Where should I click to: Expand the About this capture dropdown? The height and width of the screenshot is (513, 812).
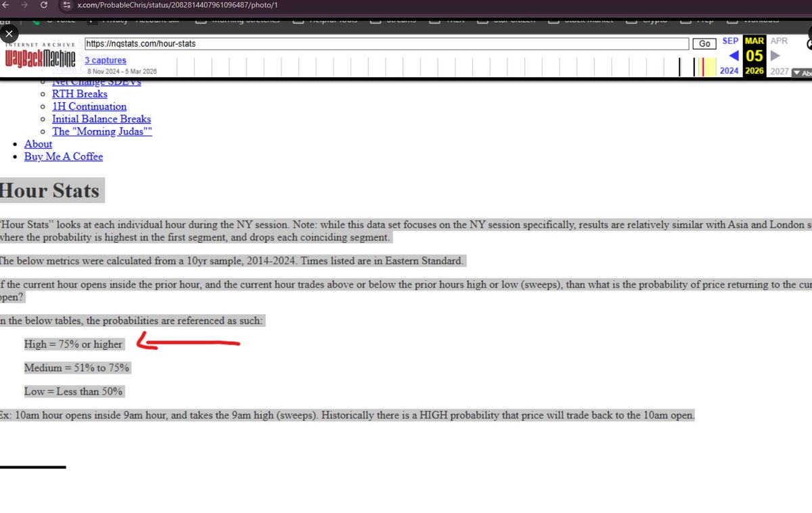(802, 72)
